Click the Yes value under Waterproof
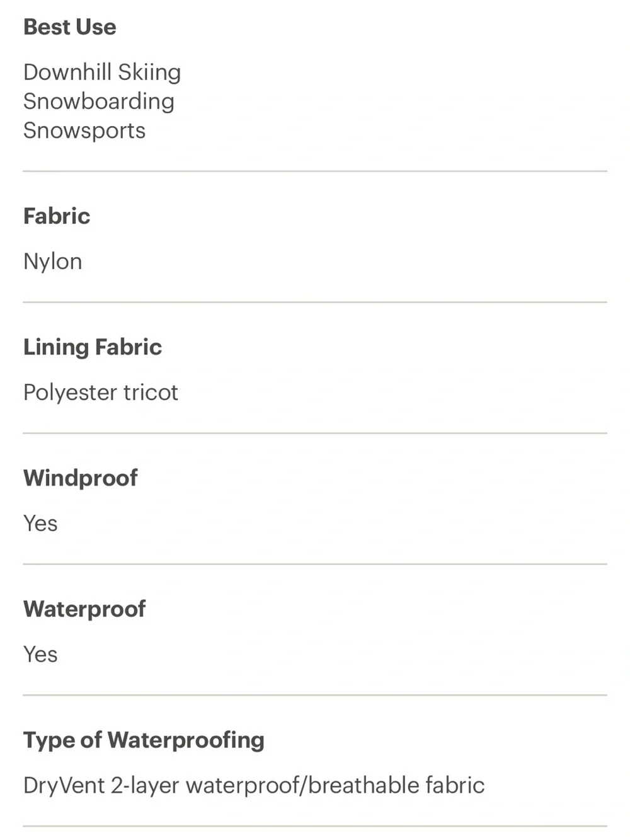The image size is (630, 840). pos(40,655)
